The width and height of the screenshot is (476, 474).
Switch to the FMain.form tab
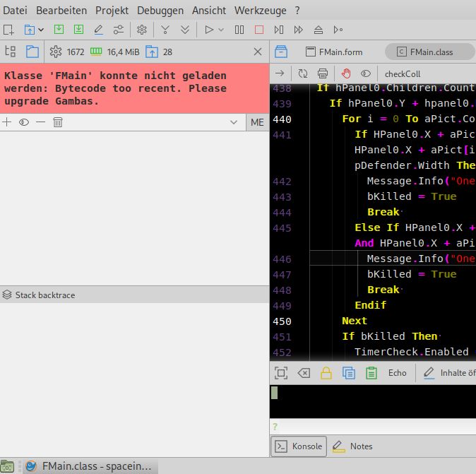pyautogui.click(x=334, y=52)
